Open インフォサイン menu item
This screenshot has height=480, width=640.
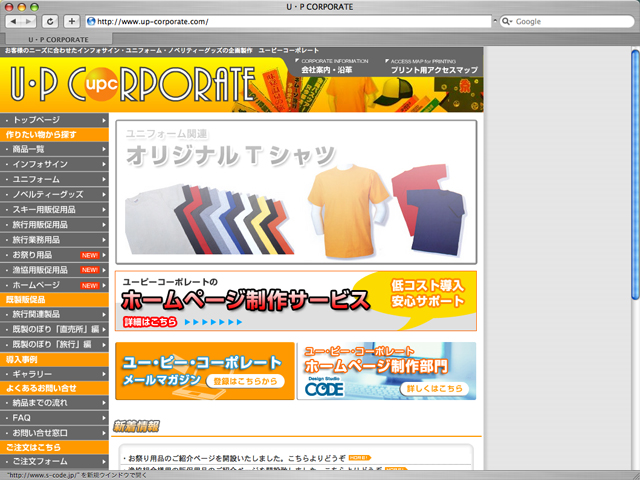point(54,164)
